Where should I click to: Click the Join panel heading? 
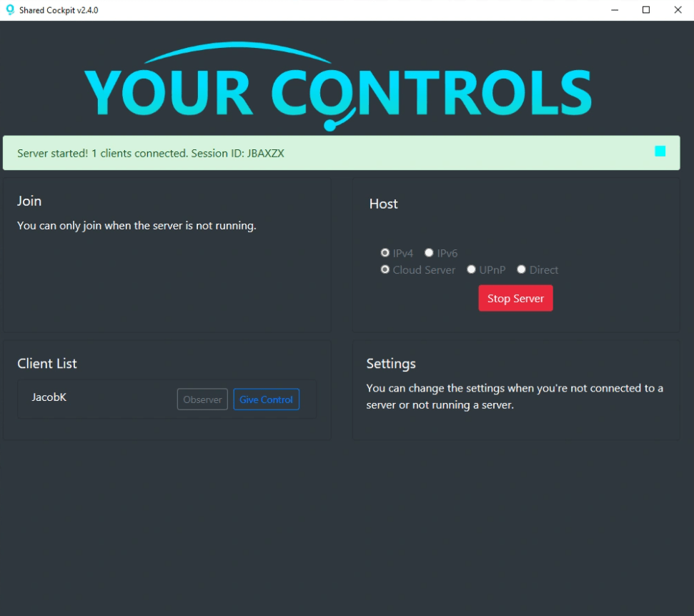tap(29, 202)
